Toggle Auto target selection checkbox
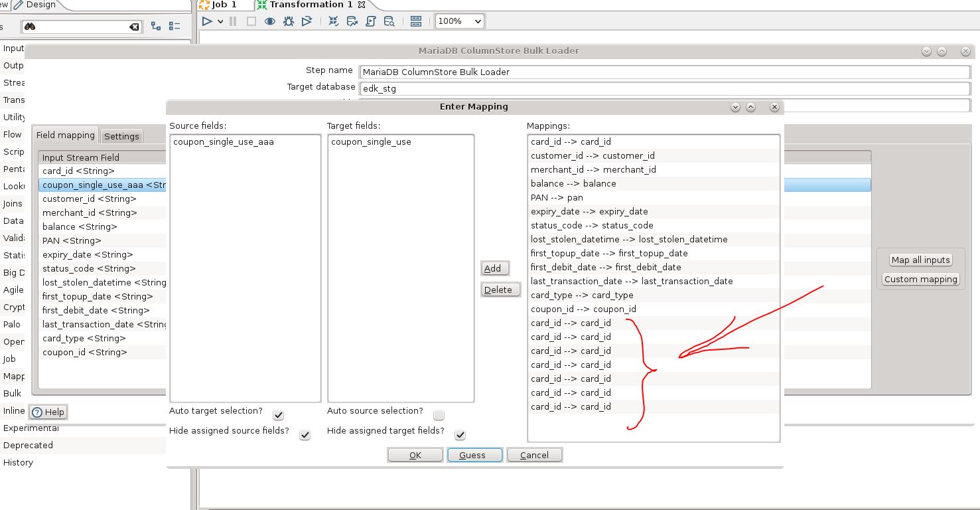 (x=279, y=415)
